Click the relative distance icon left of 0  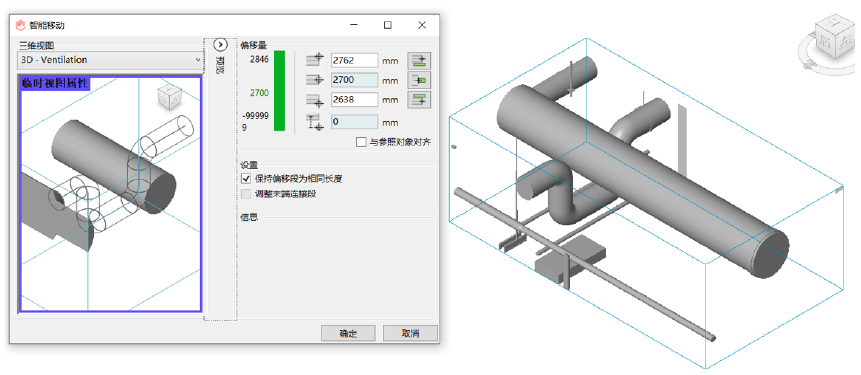[316, 122]
